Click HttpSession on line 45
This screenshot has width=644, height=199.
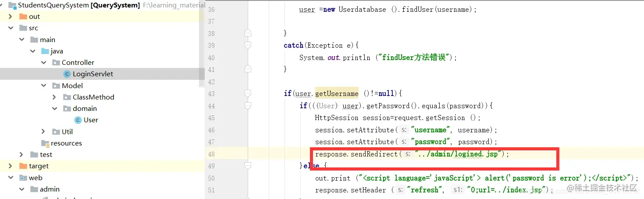[337, 118]
